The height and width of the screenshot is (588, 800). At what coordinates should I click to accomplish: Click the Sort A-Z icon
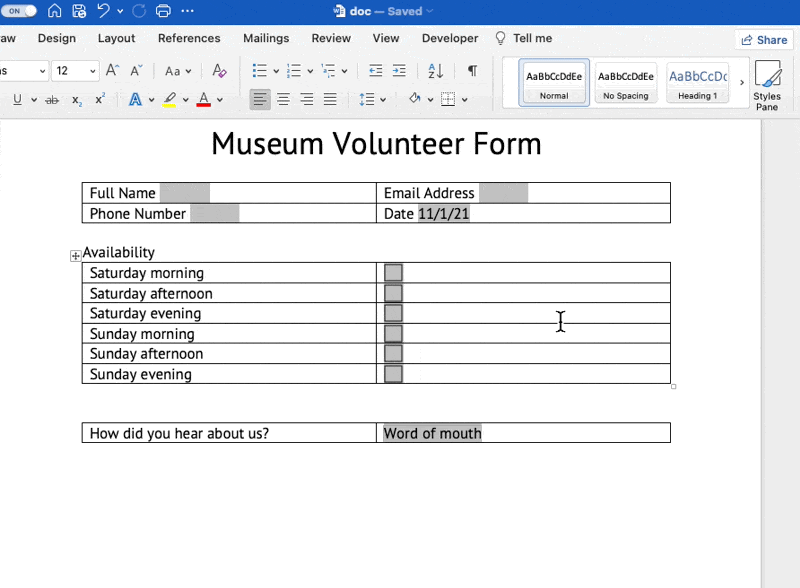pyautogui.click(x=435, y=71)
